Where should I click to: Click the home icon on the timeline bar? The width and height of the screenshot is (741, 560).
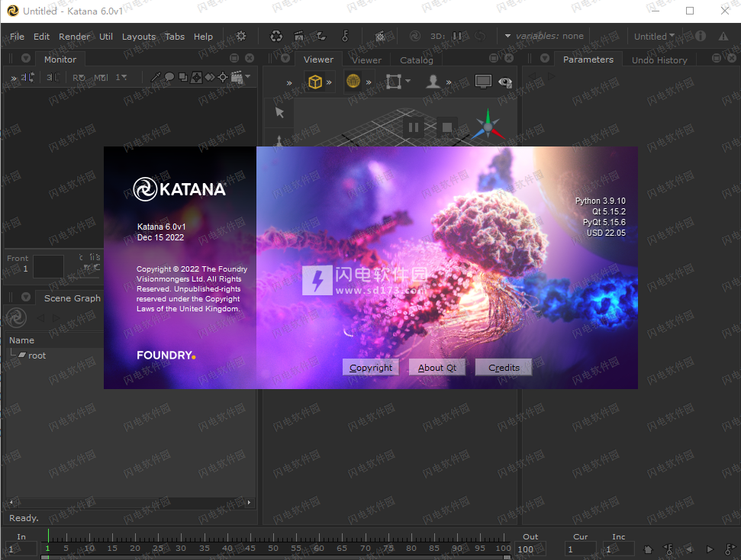pos(648,549)
